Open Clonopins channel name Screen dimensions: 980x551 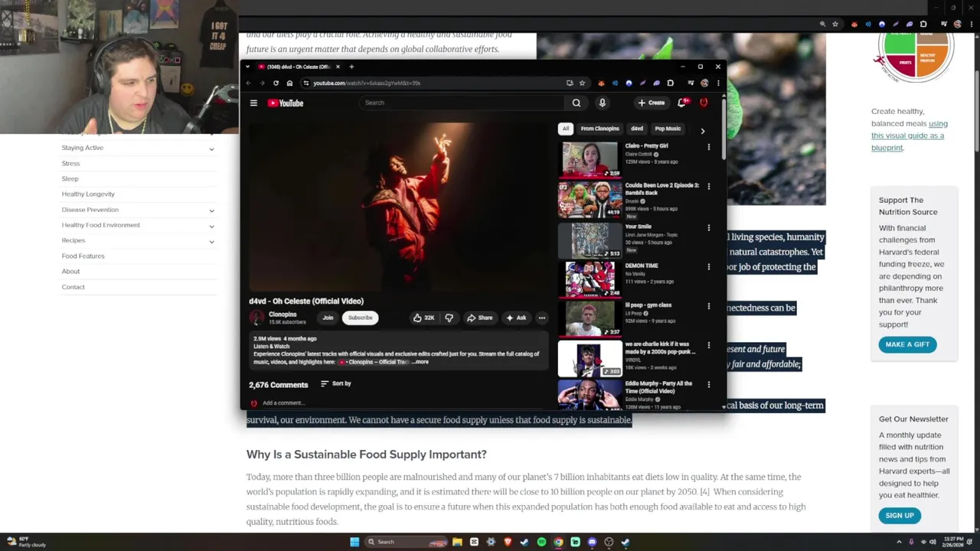283,315
